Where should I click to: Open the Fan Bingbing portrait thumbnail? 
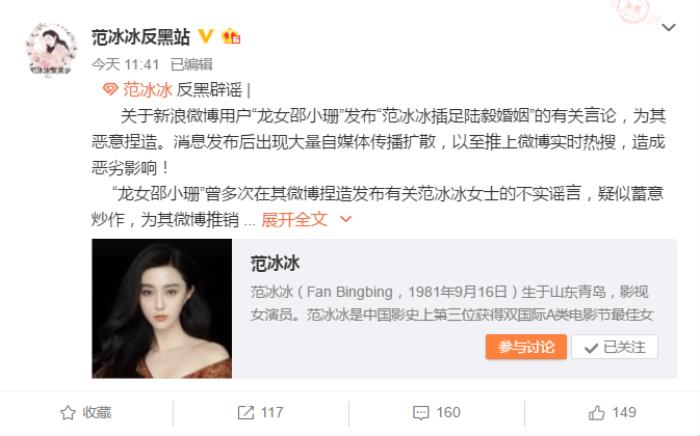click(x=162, y=308)
